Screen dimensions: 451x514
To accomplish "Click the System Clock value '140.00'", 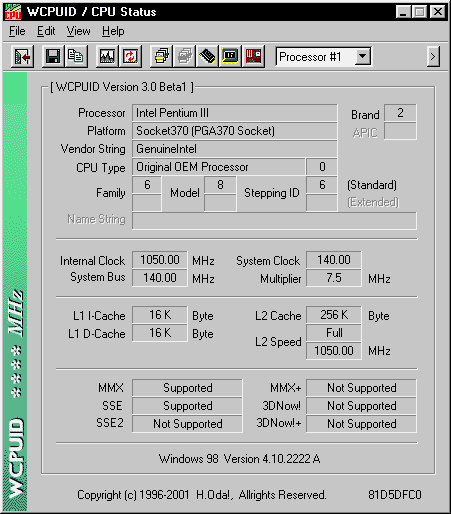I will [334, 260].
